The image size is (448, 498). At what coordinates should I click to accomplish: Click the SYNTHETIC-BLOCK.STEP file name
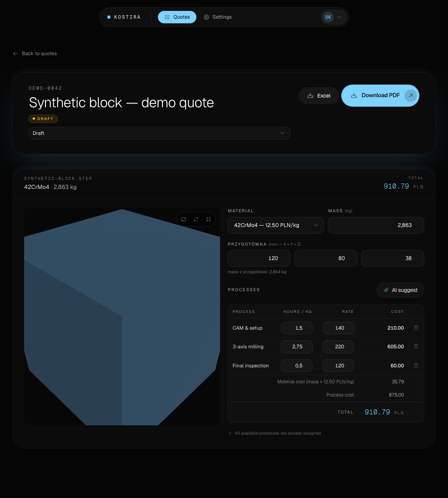(58, 178)
